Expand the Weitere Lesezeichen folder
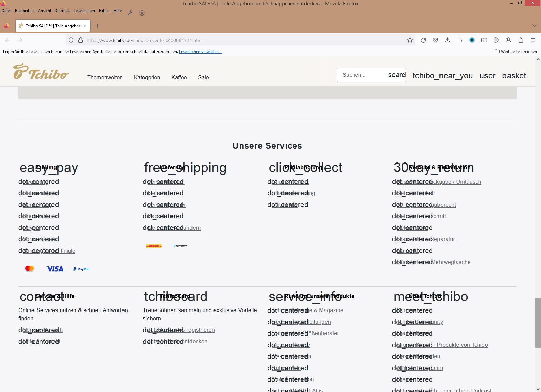 [x=516, y=52]
